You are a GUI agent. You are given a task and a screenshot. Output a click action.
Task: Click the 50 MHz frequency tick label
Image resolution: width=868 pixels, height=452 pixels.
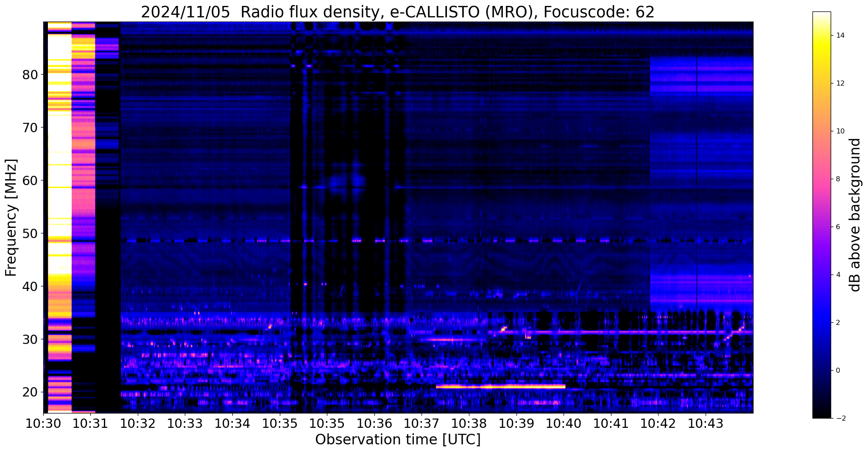(x=30, y=233)
